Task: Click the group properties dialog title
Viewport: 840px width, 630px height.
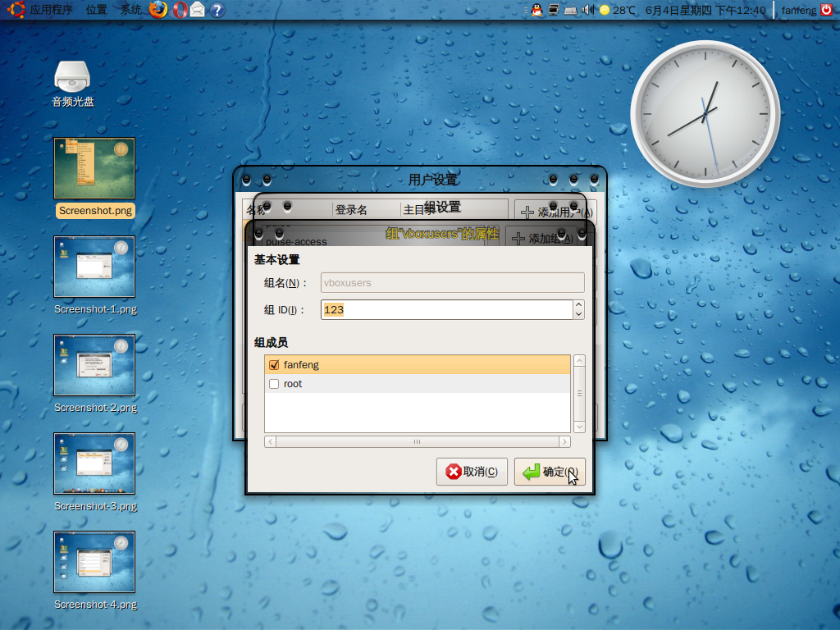Action: pos(442,234)
